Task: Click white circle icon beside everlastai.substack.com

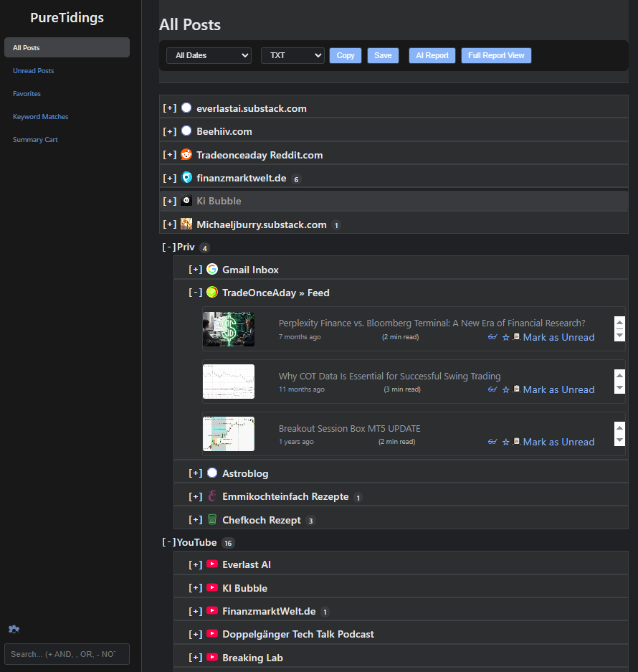Action: [186, 108]
